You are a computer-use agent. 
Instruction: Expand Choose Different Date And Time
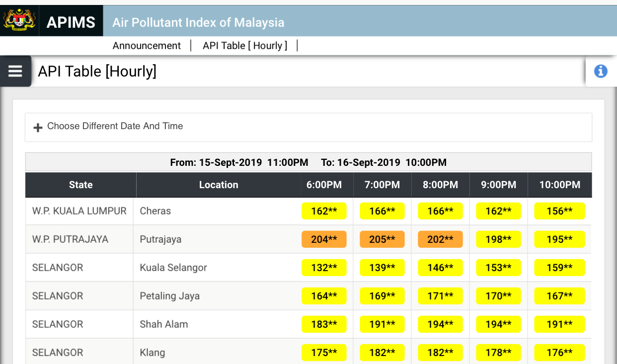115,126
